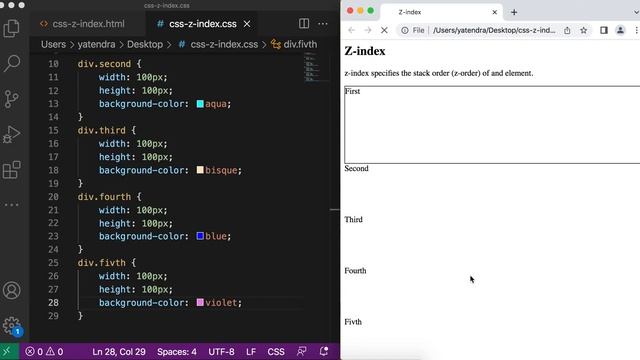The height and width of the screenshot is (360, 640).
Task: Click the div.fivth selector in editor
Action: (x=102, y=263)
